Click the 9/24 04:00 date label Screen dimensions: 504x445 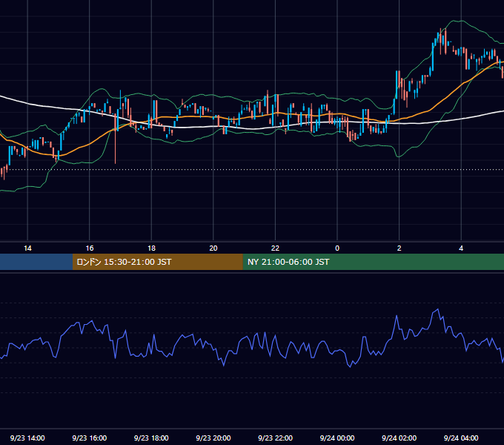pos(461,438)
